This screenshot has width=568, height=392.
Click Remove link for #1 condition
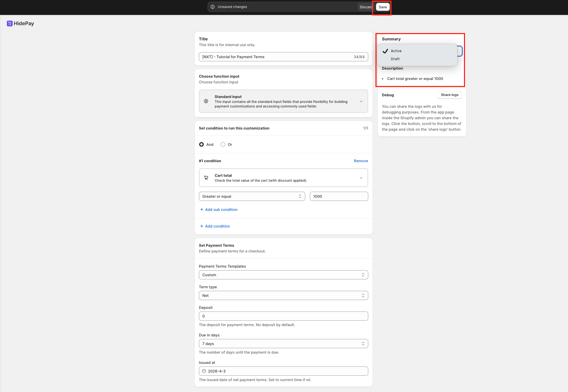(361, 161)
